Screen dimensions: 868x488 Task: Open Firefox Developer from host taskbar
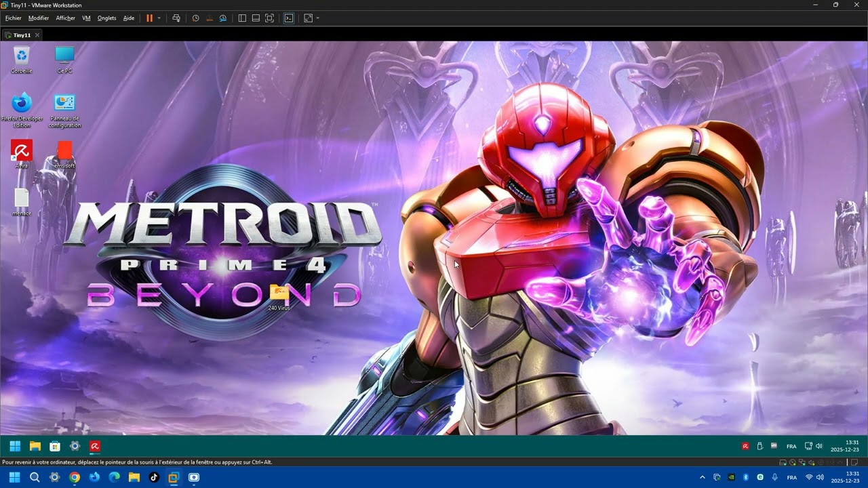[x=94, y=477]
